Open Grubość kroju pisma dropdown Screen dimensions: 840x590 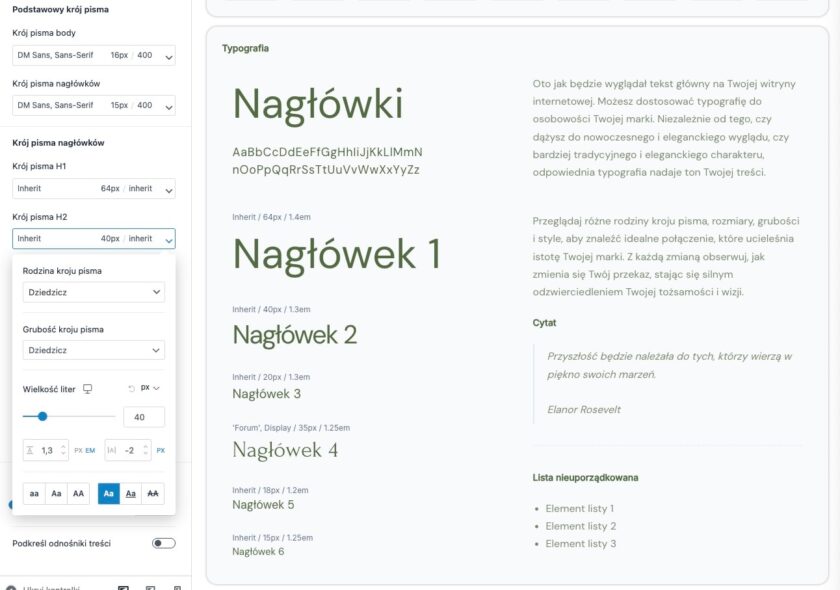tap(93, 351)
